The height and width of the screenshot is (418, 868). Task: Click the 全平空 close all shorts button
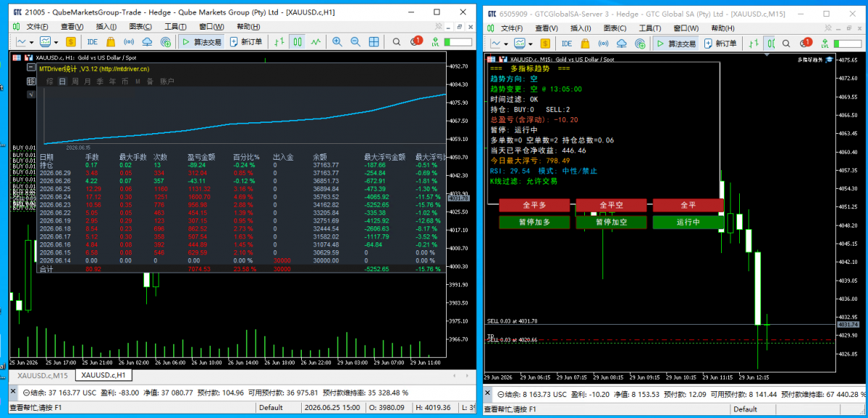[611, 205]
